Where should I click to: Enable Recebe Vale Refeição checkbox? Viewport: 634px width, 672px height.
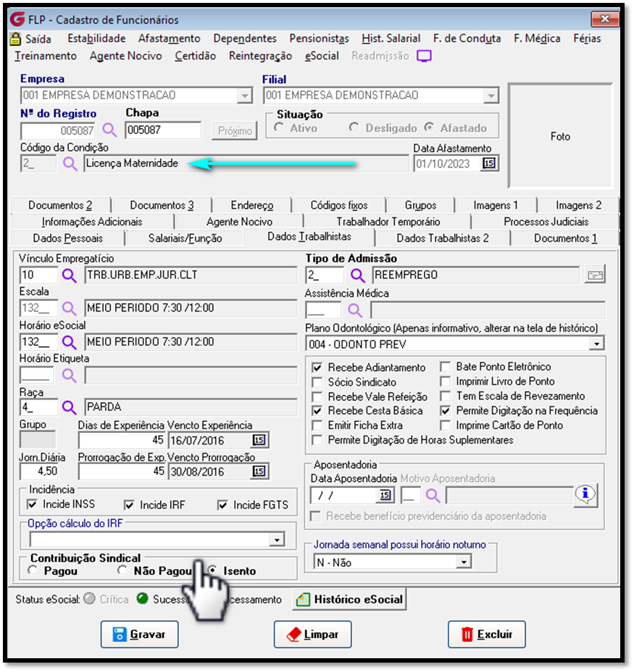317,397
